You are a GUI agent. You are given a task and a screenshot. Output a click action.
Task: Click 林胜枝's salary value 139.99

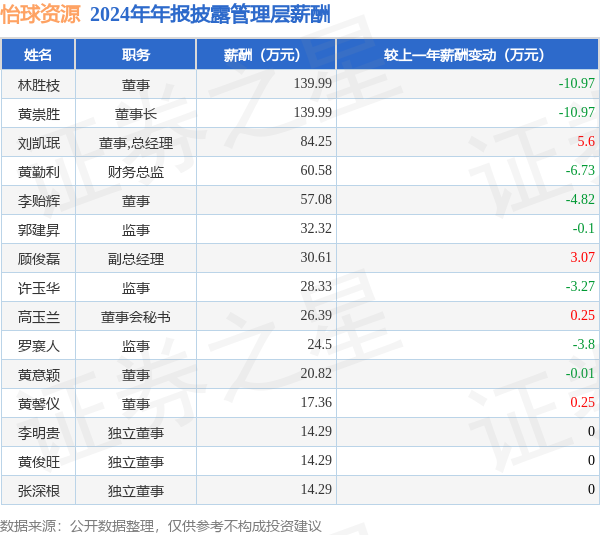tap(313, 83)
